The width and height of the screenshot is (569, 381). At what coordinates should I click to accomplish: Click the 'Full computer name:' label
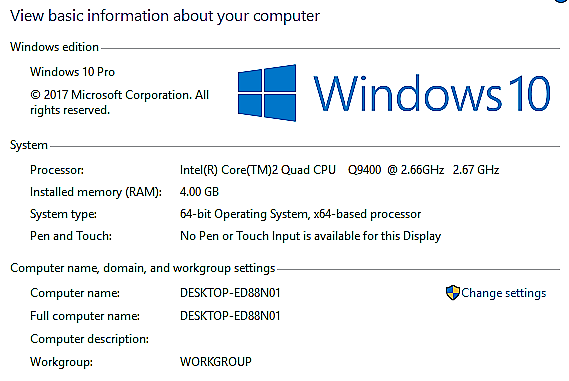(x=85, y=316)
